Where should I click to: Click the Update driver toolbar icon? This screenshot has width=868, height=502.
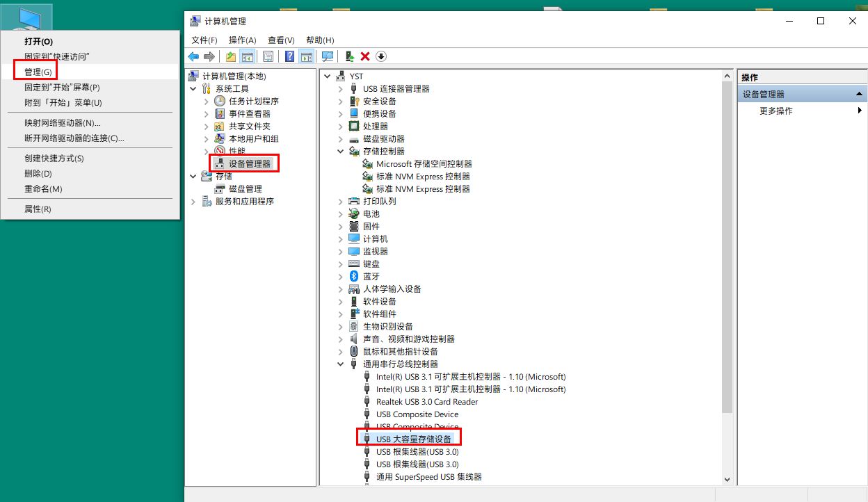[x=350, y=56]
